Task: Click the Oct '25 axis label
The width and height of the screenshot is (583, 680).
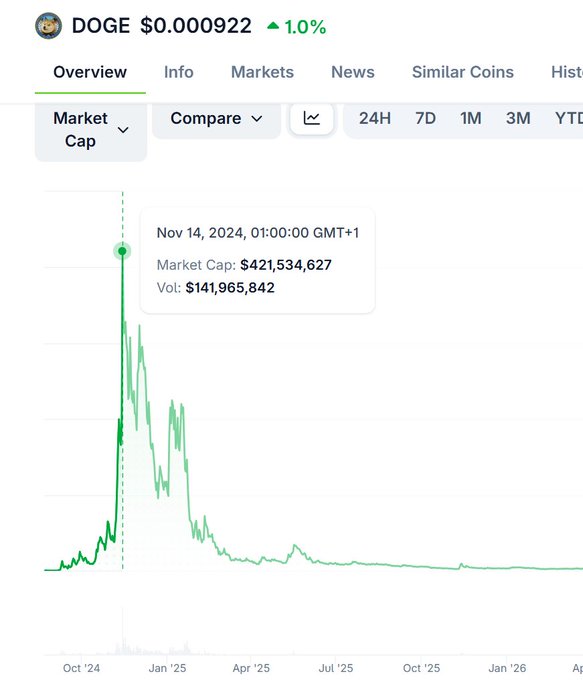Action: coord(421,668)
